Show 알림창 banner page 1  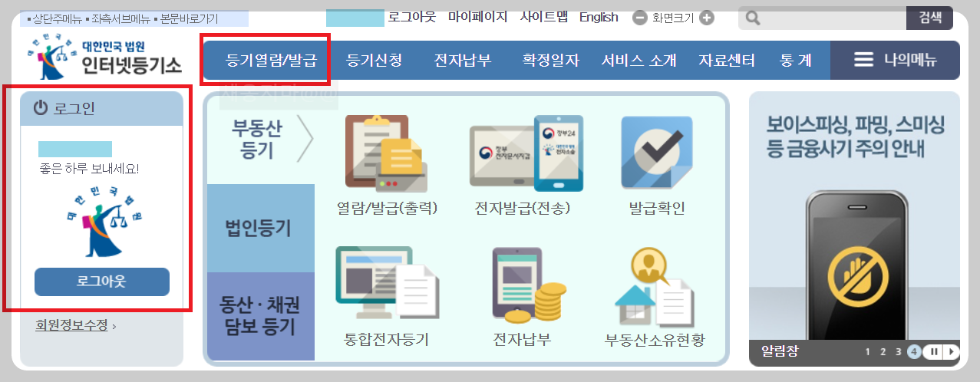coord(868,352)
